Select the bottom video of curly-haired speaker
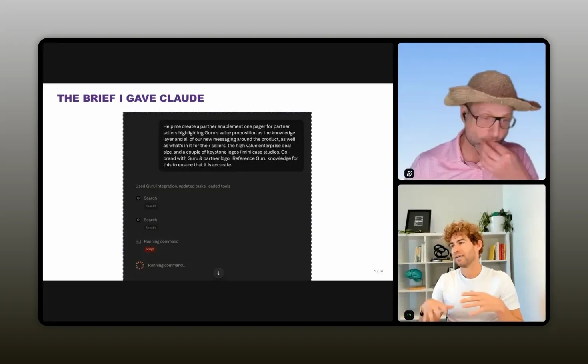The image size is (588, 364). tap(472, 253)
